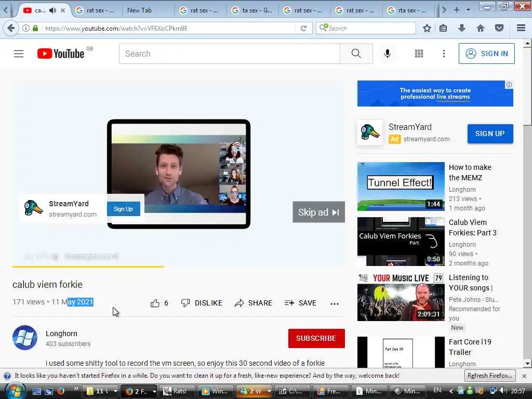Switch to the 'rta sex' tab

tap(408, 10)
